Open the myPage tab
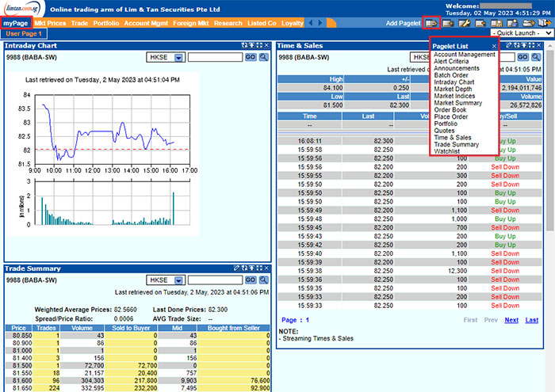The width and height of the screenshot is (555, 392). (x=16, y=23)
